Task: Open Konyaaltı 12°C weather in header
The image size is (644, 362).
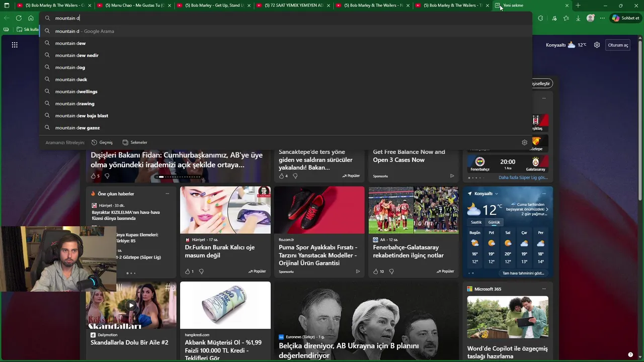Action: point(566,45)
